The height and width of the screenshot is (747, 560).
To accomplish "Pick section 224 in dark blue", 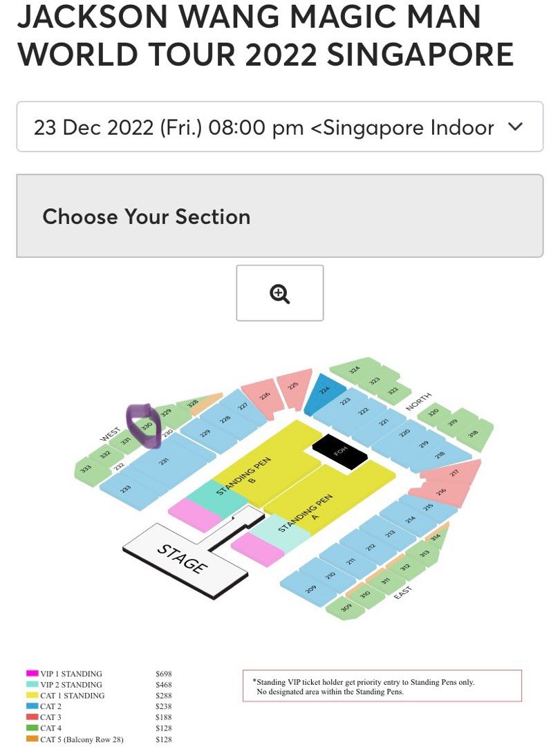I will tap(324, 393).
